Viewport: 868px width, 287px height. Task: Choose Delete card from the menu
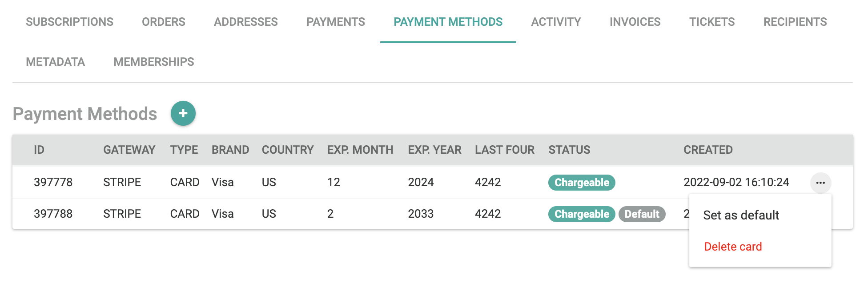pyautogui.click(x=733, y=247)
